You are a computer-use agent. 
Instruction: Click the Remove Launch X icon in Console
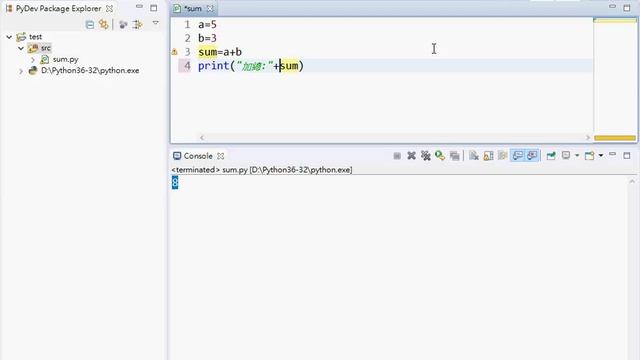411,156
